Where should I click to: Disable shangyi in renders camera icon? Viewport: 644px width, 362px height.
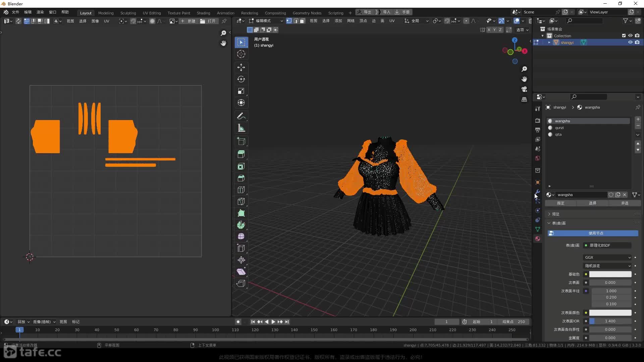[x=637, y=42]
